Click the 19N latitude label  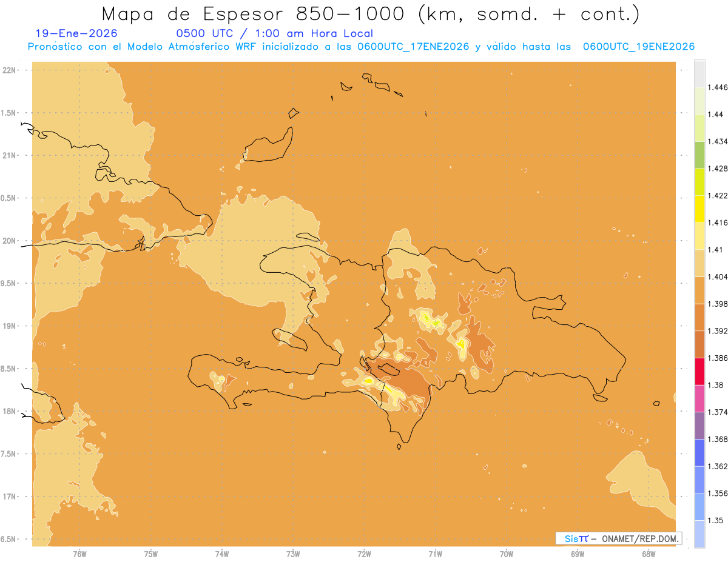click(10, 326)
